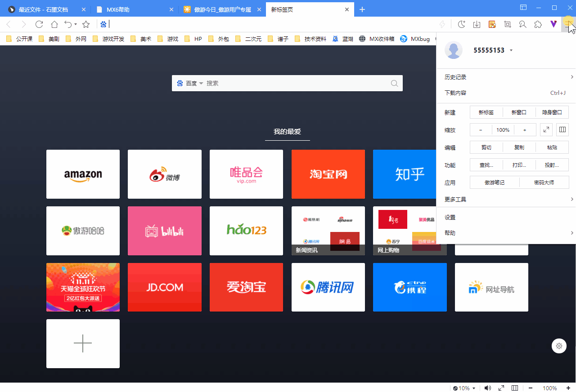Increase zoom with the 缩放 plus stepper
576x392 pixels.
coord(525,129)
